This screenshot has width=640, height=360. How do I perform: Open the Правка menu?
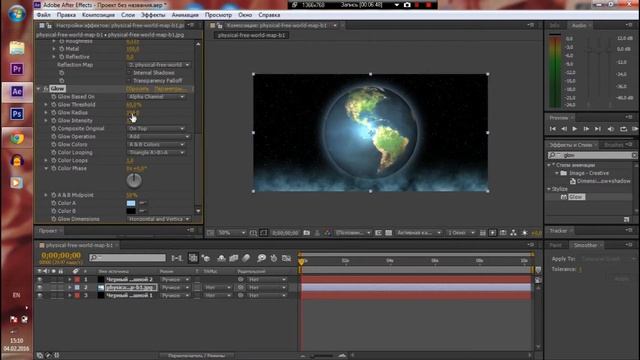coord(66,15)
